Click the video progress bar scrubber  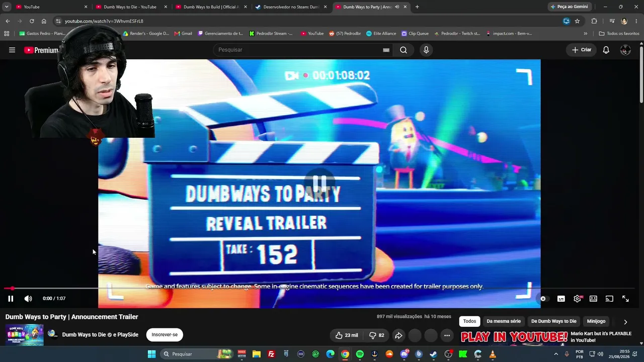tap(12, 289)
